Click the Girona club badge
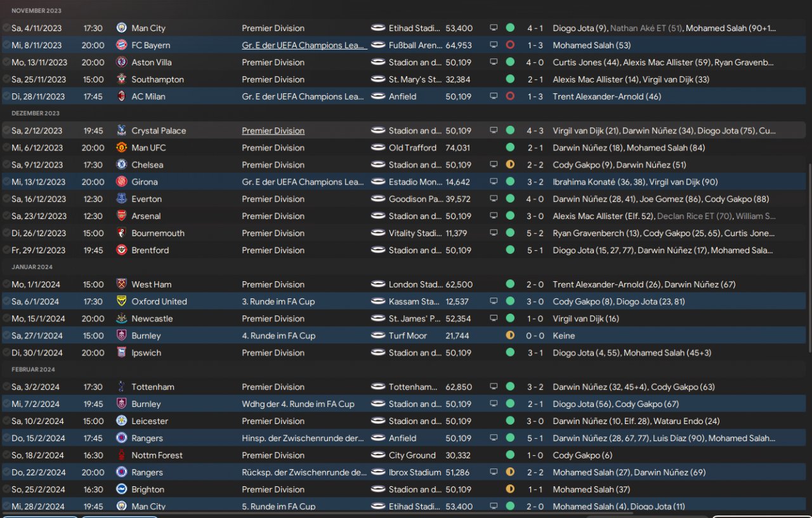 [x=122, y=182]
